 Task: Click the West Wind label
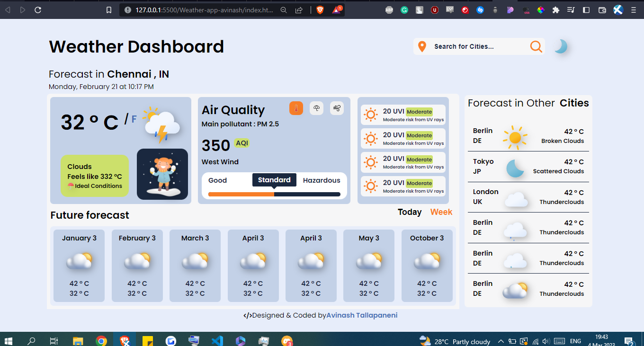220,162
